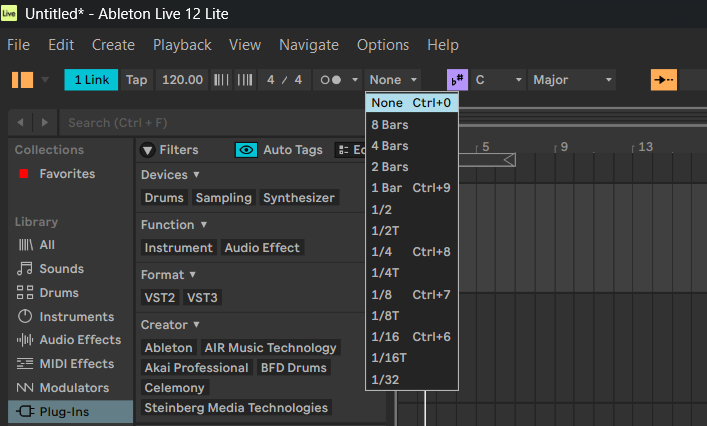Click the time signature denominator 4
Viewport: 707px width, 426px height.
point(298,80)
